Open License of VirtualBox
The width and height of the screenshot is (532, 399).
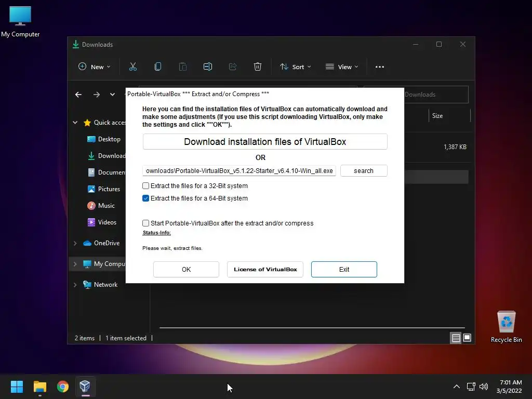(265, 270)
